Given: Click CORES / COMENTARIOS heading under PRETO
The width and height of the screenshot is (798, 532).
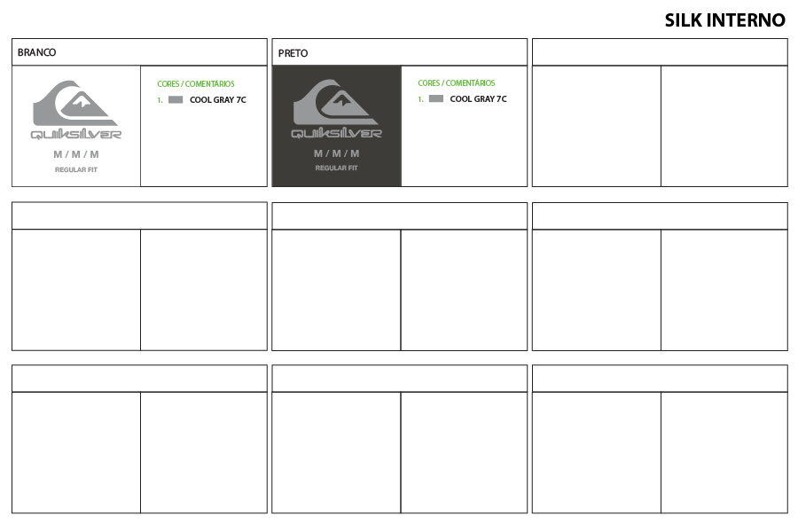Looking at the screenshot, I should pyautogui.click(x=457, y=83).
